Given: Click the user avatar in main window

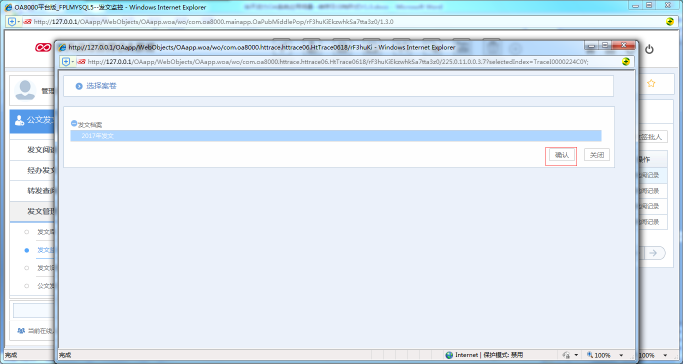Looking at the screenshot, I should click(x=25, y=90).
